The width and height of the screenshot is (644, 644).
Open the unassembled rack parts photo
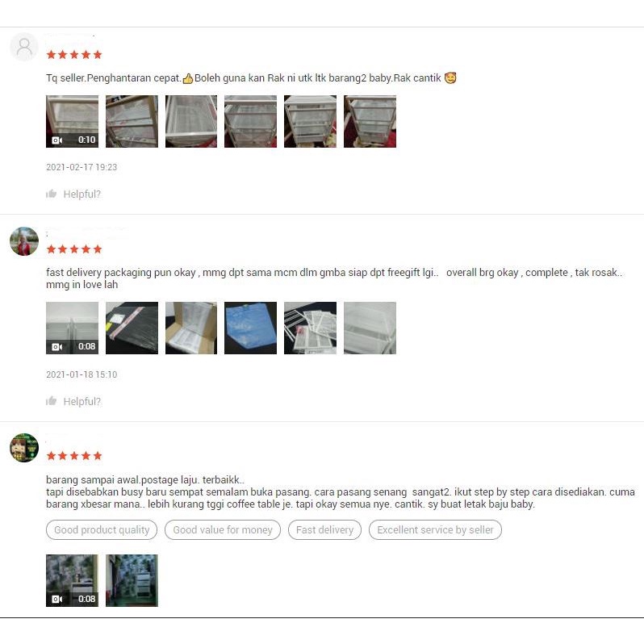[x=310, y=328]
